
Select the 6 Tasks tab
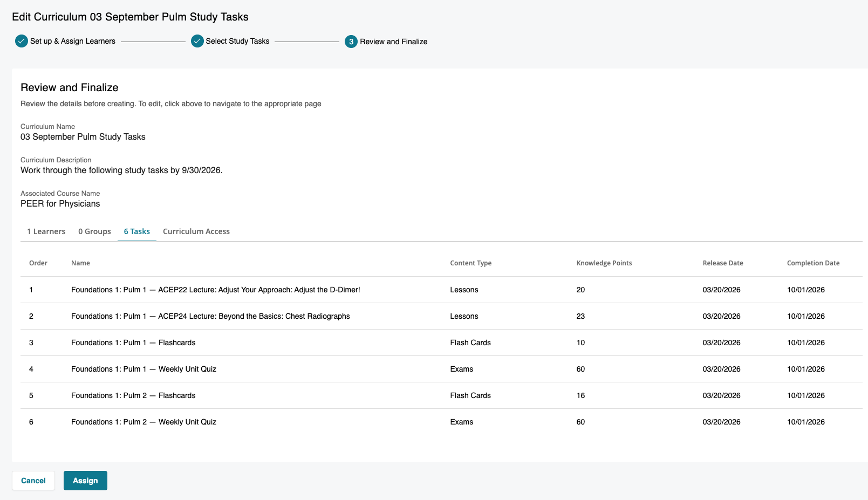(137, 231)
